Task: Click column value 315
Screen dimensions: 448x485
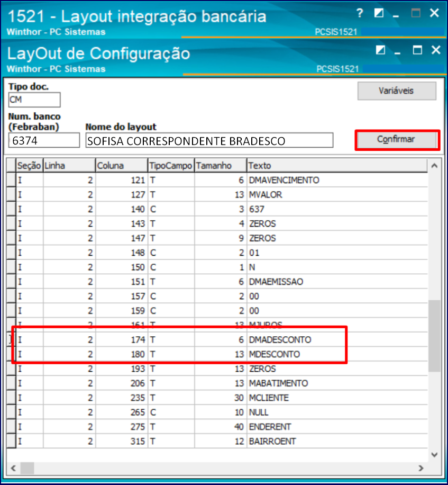Action: click(x=122, y=442)
